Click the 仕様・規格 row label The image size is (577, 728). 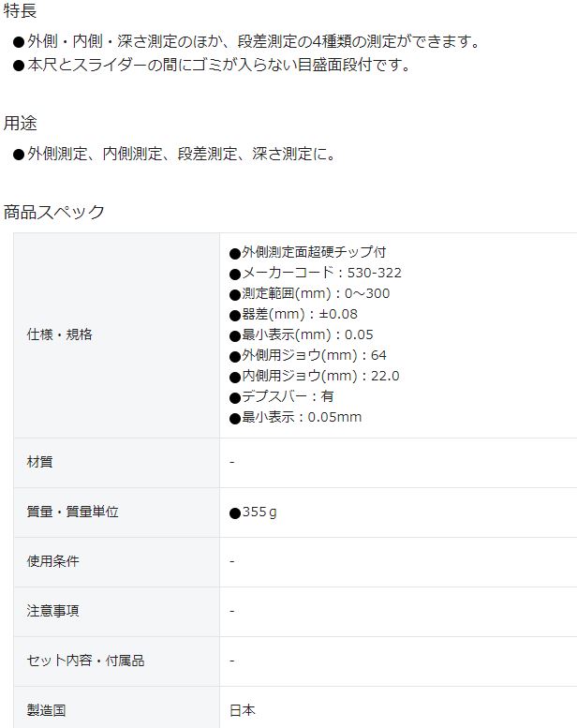click(60, 334)
